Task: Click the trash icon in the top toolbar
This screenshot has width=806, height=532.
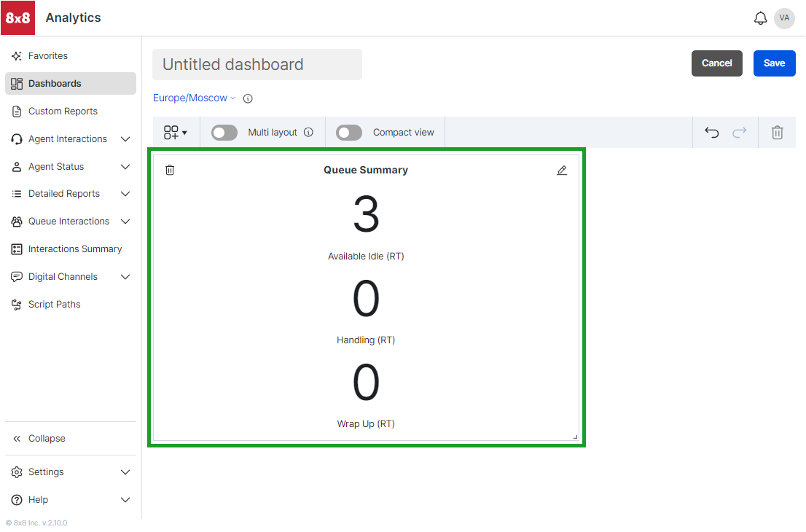Action: 777,132
